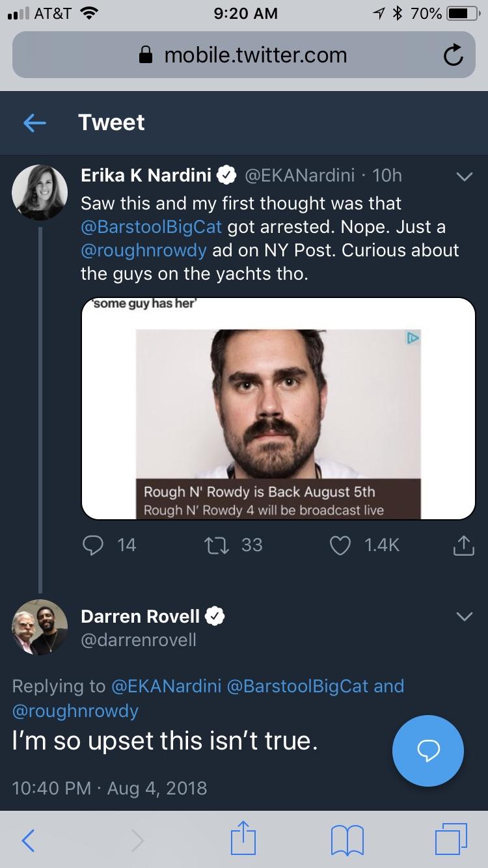The image size is (488, 868).
Task: Open the compose tweet floating button
Action: click(427, 751)
